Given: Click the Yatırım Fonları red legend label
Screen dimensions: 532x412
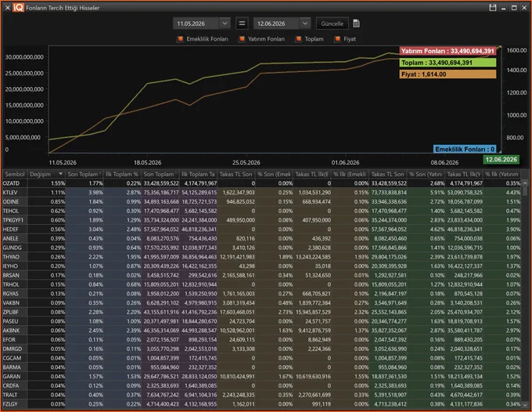Looking at the screenshot, I should tap(448, 51).
